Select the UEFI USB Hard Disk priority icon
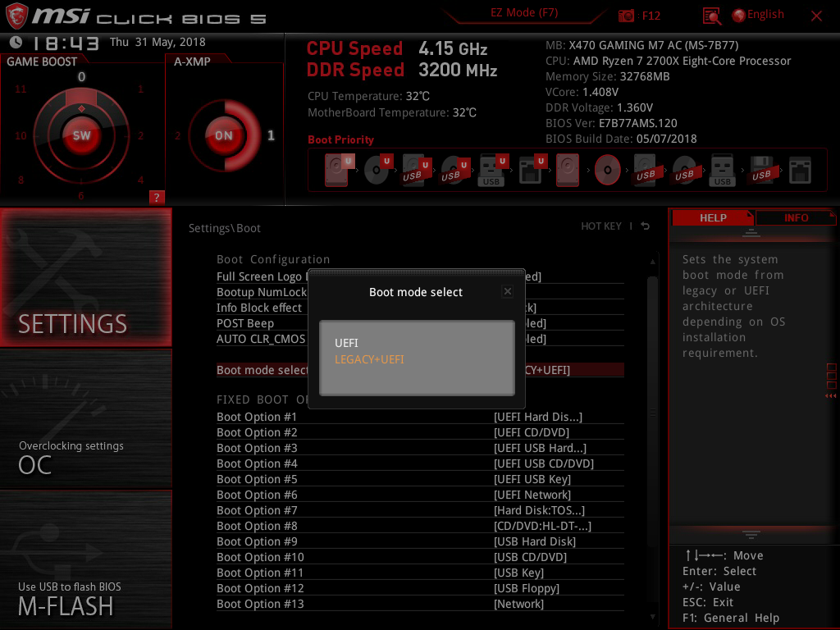This screenshot has height=630, width=840. pyautogui.click(x=416, y=170)
